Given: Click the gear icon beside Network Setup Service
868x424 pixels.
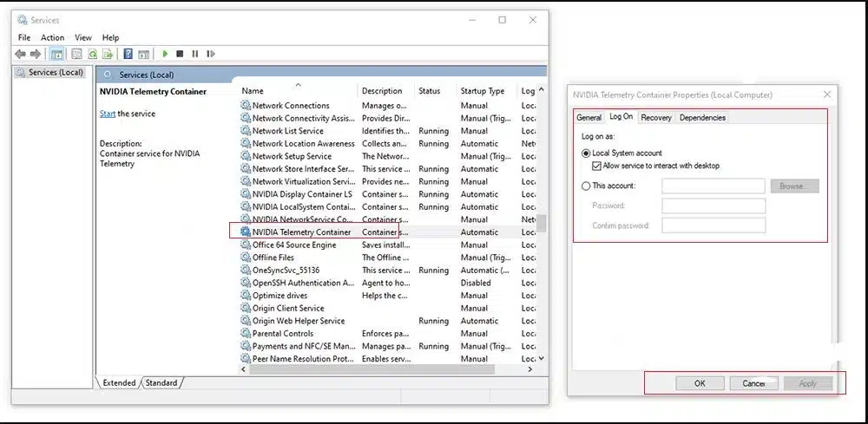Looking at the screenshot, I should pyautogui.click(x=246, y=156).
